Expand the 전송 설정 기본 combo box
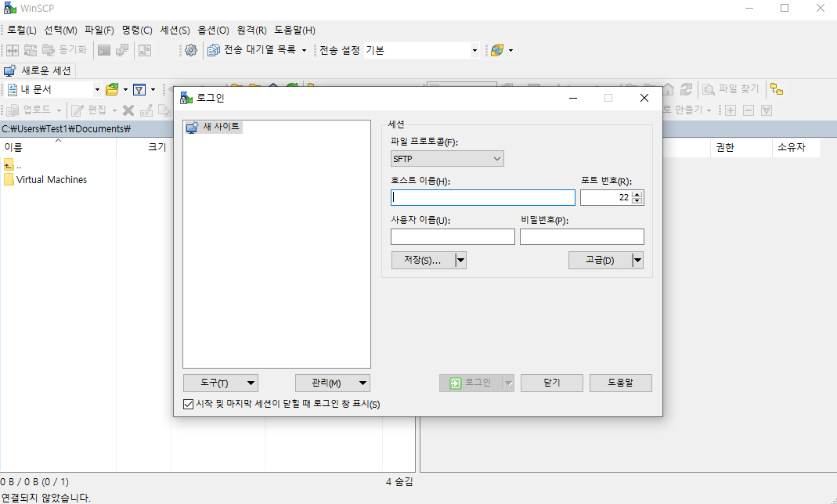 tap(474, 51)
